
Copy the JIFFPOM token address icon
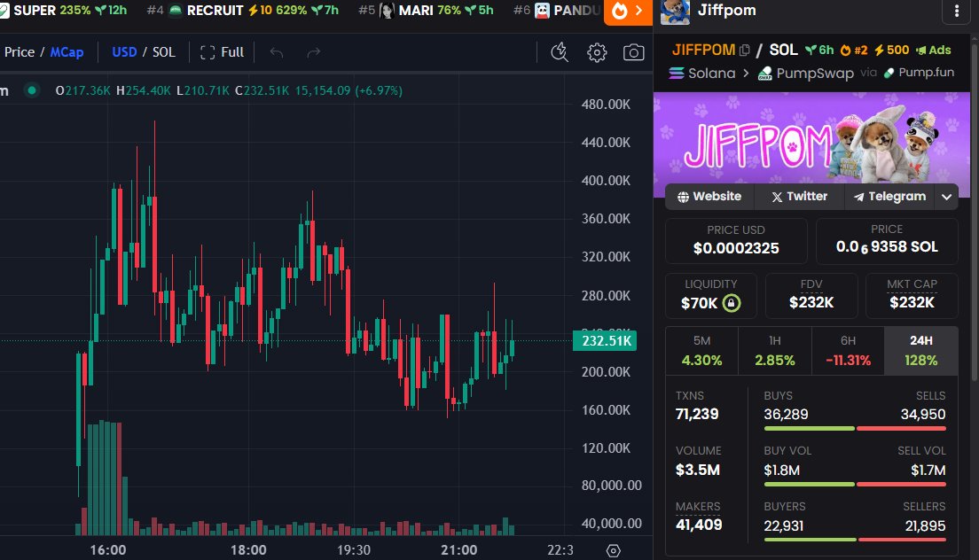coord(744,51)
